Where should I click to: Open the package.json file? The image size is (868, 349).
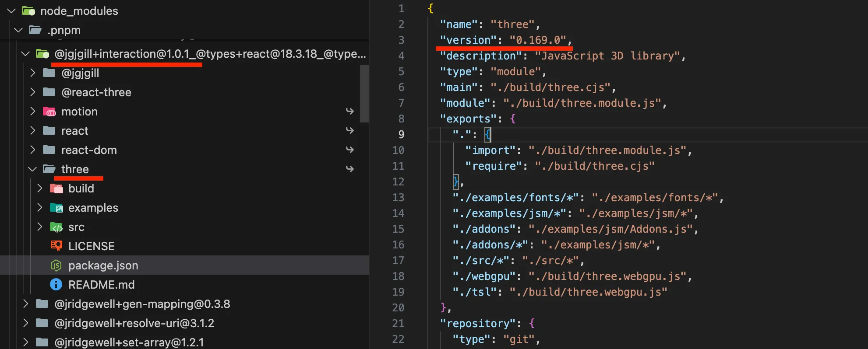(103, 265)
